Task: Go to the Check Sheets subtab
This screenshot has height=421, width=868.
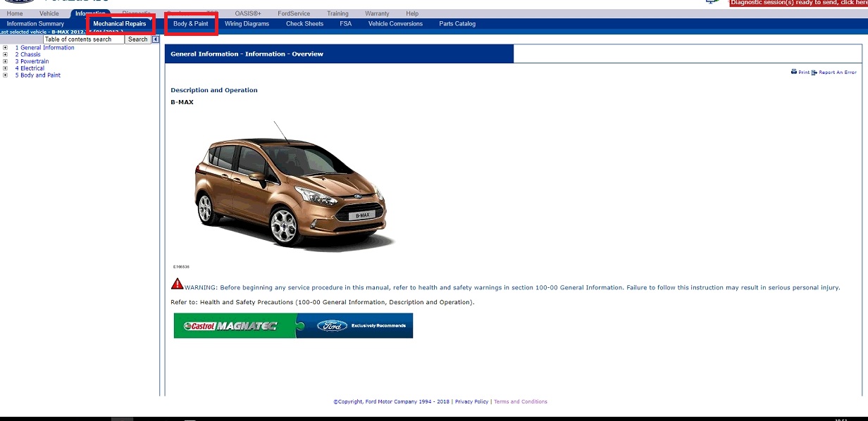Action: coord(305,24)
